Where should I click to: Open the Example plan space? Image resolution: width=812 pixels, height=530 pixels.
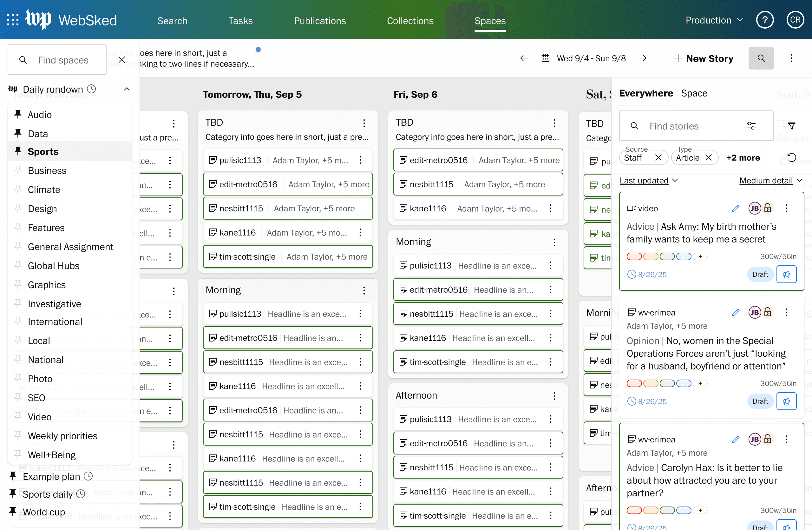coord(51,476)
